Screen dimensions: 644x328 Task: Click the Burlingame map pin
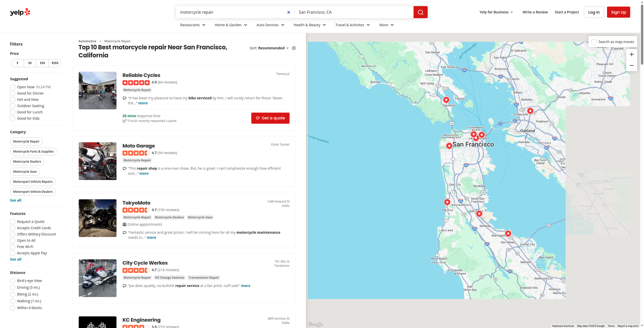point(508,234)
